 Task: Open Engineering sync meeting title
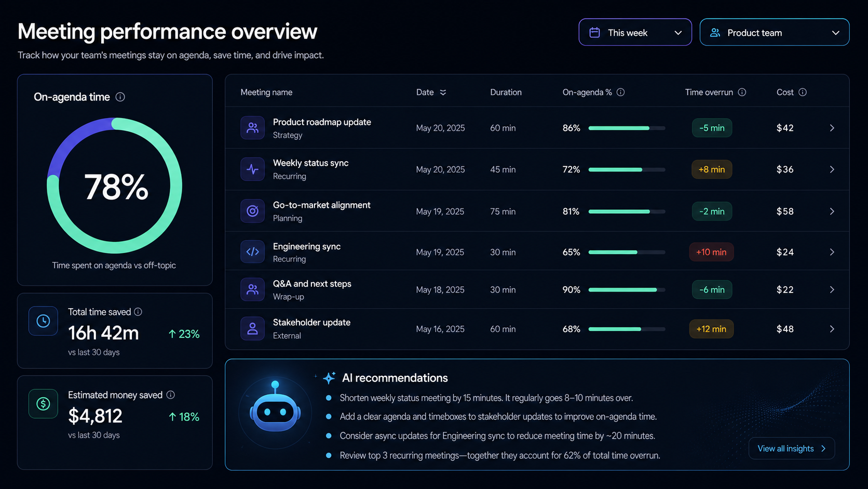pyautogui.click(x=307, y=246)
